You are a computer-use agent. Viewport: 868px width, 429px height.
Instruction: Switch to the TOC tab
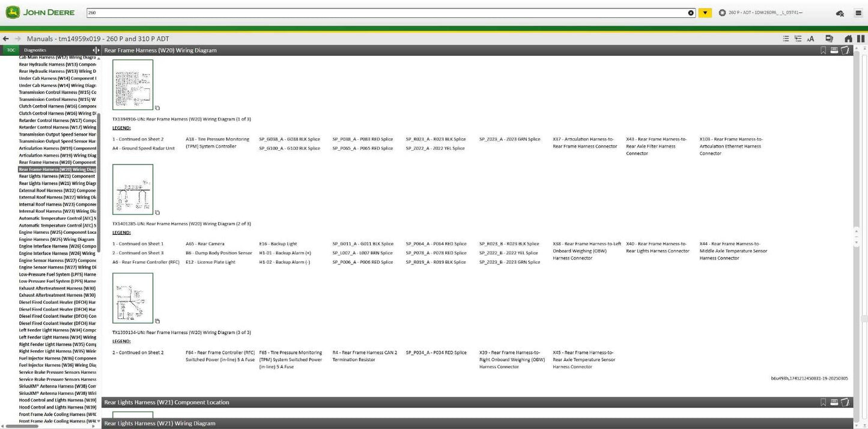point(11,50)
